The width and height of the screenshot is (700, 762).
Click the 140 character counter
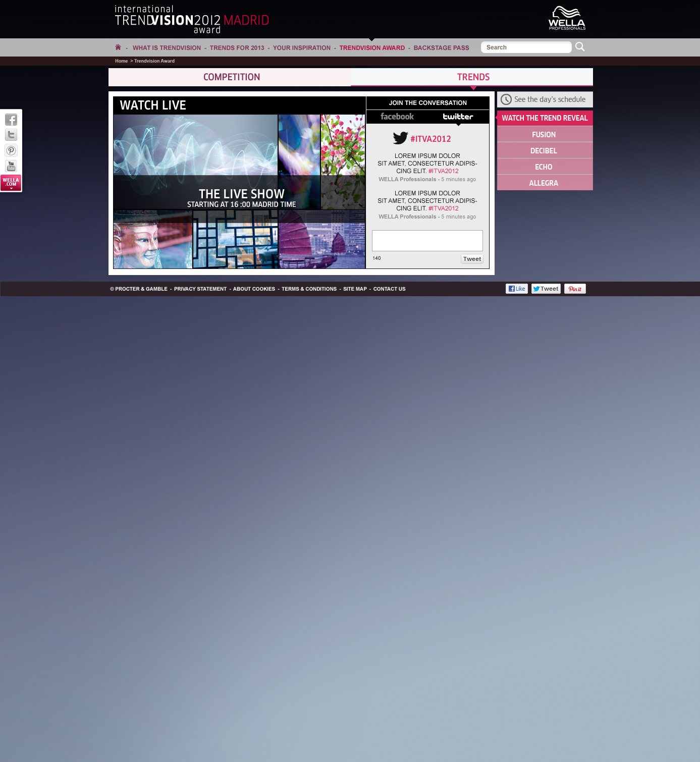(376, 258)
